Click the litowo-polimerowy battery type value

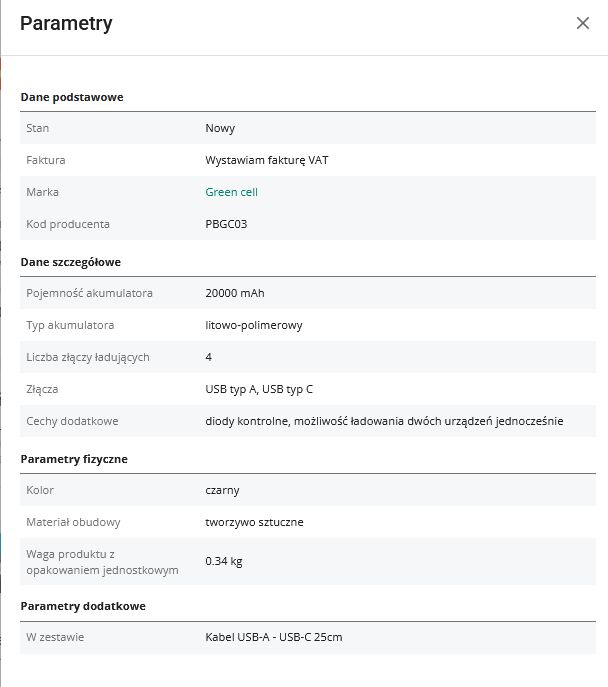[254, 325]
